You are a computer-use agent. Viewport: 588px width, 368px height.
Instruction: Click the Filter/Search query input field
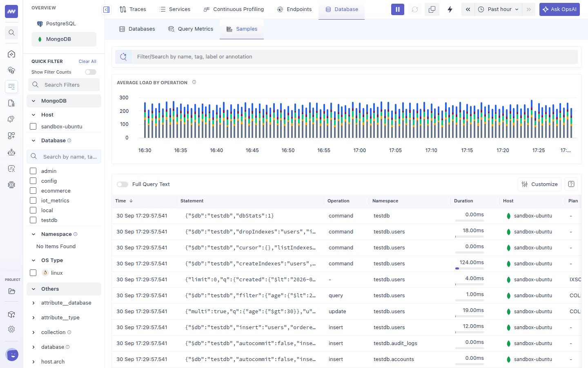click(x=354, y=57)
